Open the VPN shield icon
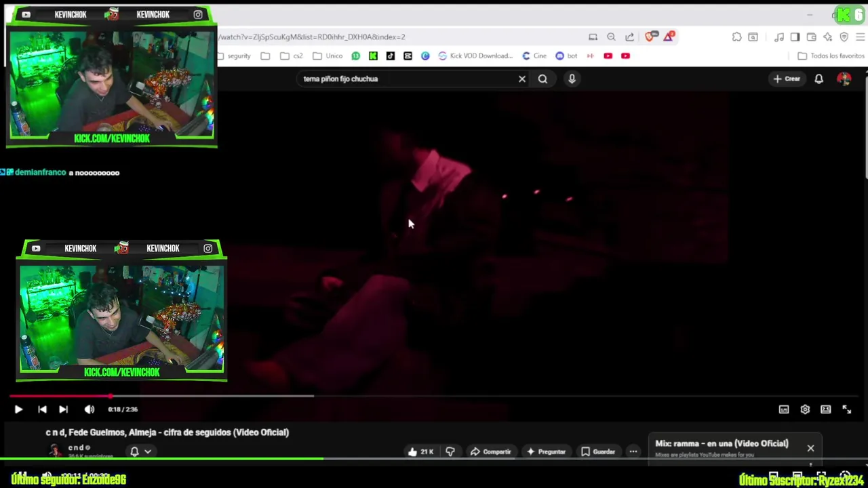The width and height of the screenshot is (868, 488). 844,37
